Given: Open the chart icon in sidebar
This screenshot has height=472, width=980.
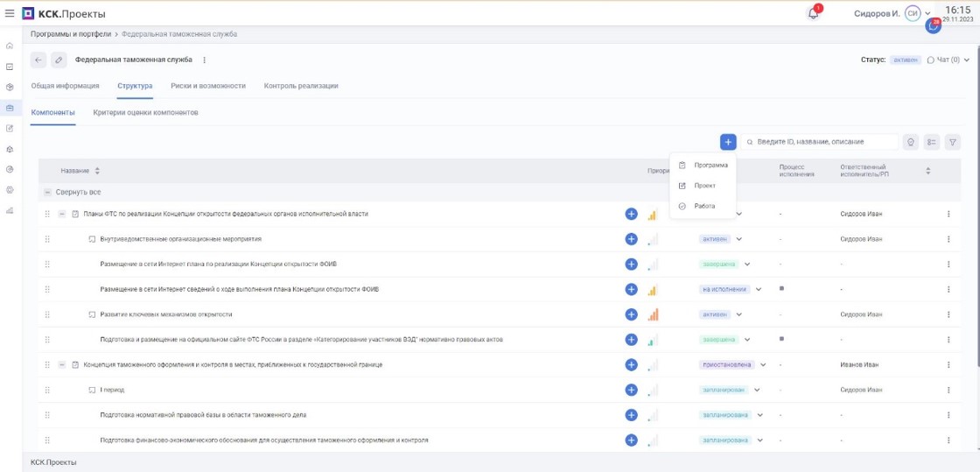Looking at the screenshot, I should [10, 210].
